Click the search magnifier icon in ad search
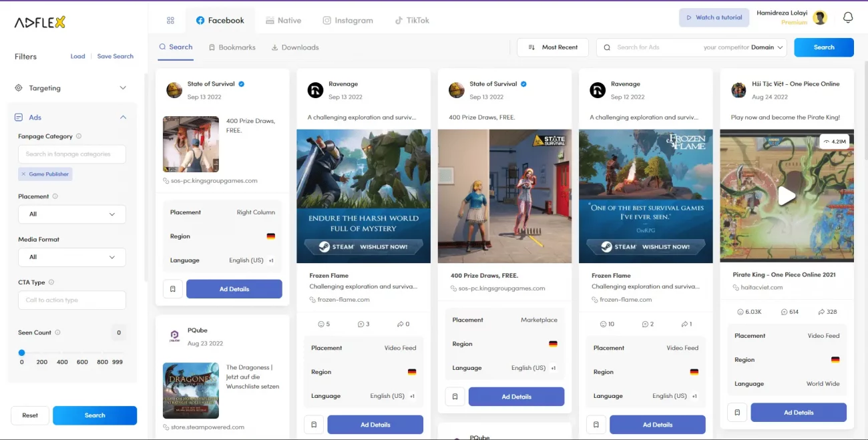This screenshot has width=868, height=440. pos(607,47)
